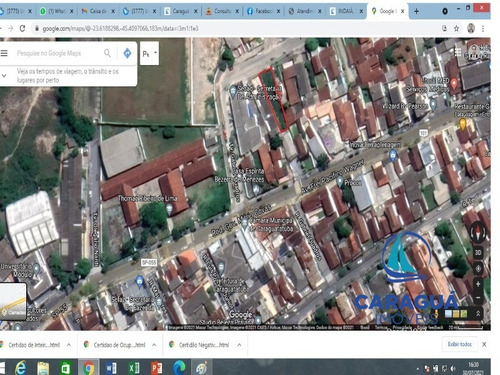The height and width of the screenshot is (375, 500).
Task: Click the Prefeitura de Caraguatatuba marker
Action: pos(221,267)
